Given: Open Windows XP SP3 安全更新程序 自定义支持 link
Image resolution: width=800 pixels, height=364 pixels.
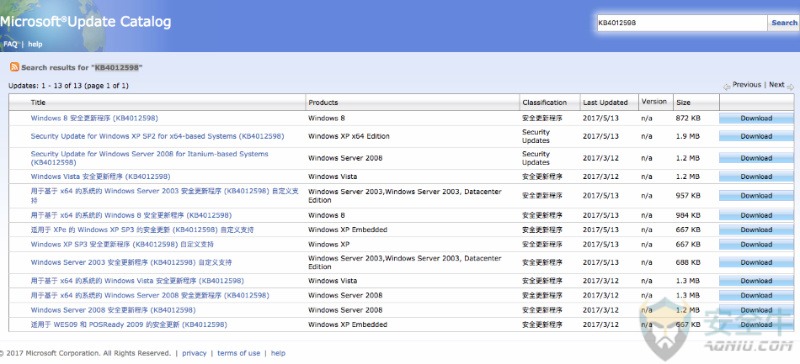Looking at the screenshot, I should pyautogui.click(x=122, y=245).
